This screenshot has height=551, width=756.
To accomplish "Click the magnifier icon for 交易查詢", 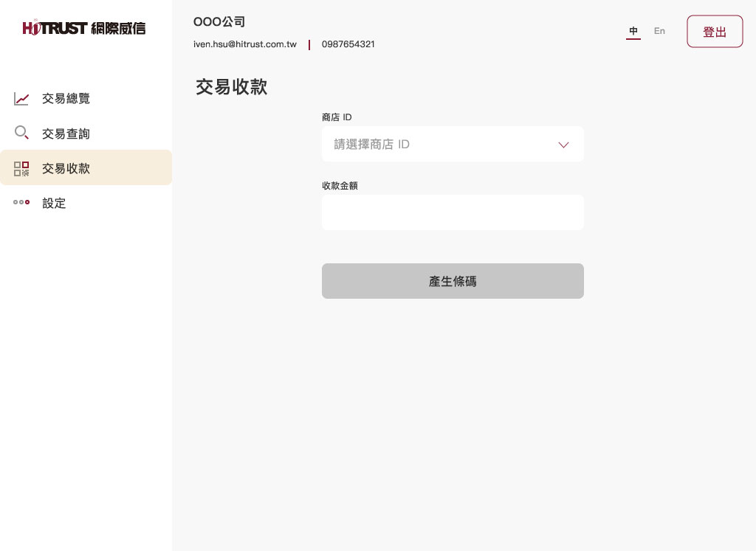I will [21, 134].
